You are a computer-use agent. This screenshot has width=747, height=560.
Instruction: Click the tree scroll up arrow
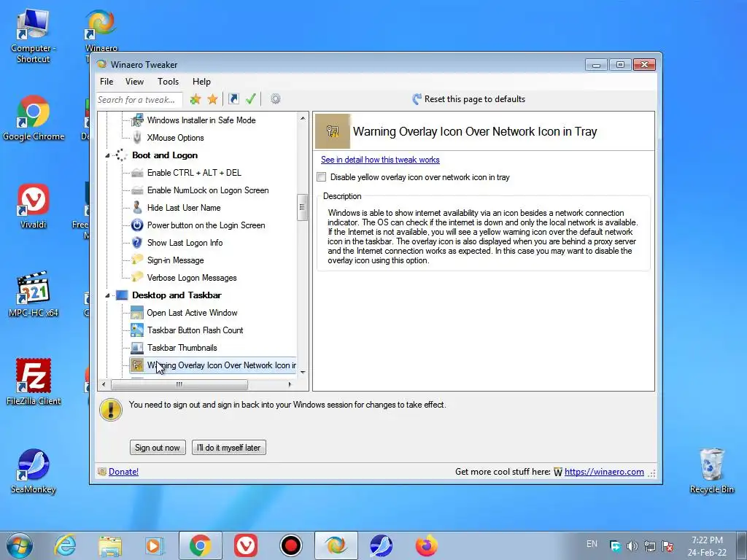point(303,118)
